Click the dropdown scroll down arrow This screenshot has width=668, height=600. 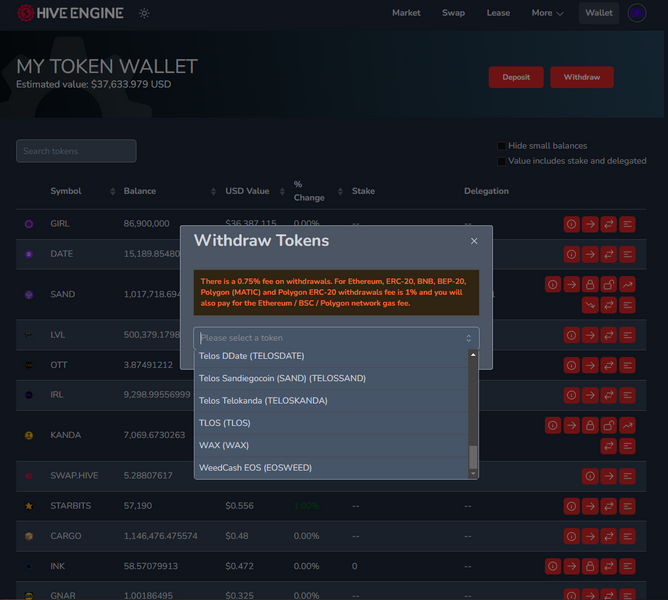[473, 474]
